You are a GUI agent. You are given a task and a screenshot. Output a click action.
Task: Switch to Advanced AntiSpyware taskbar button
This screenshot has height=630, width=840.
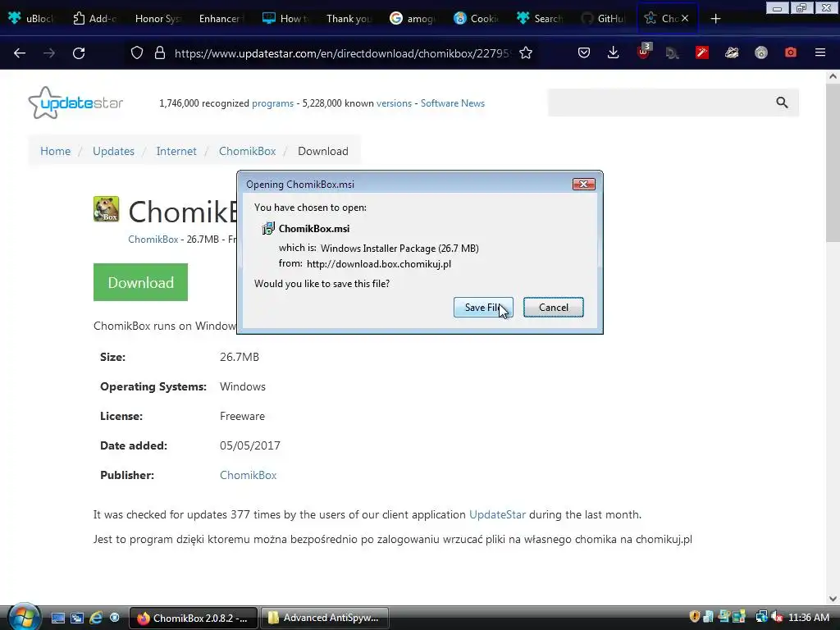(325, 618)
